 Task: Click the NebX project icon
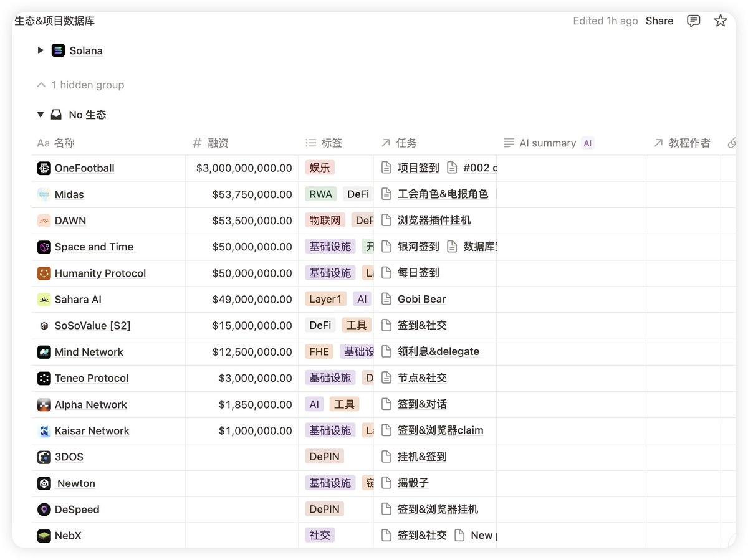(x=44, y=536)
